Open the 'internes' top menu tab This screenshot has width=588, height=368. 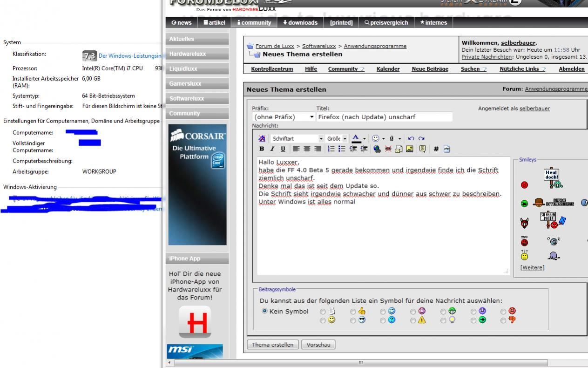pyautogui.click(x=433, y=22)
